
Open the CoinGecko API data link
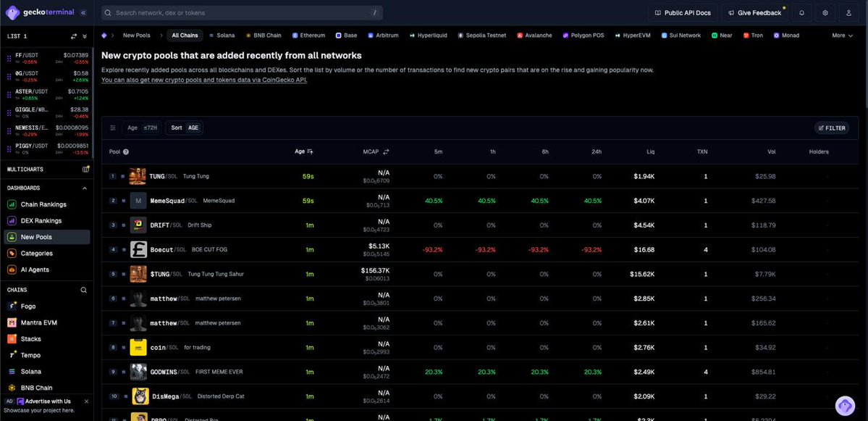(x=204, y=80)
